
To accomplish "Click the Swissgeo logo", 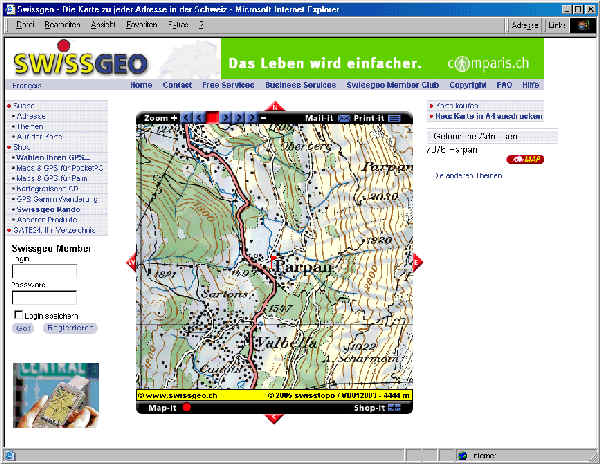I will pos(80,59).
